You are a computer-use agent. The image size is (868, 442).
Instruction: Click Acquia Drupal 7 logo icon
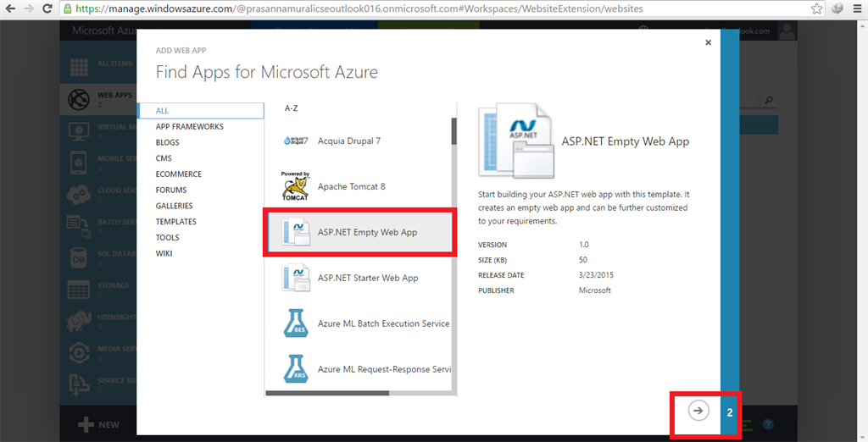pos(296,141)
